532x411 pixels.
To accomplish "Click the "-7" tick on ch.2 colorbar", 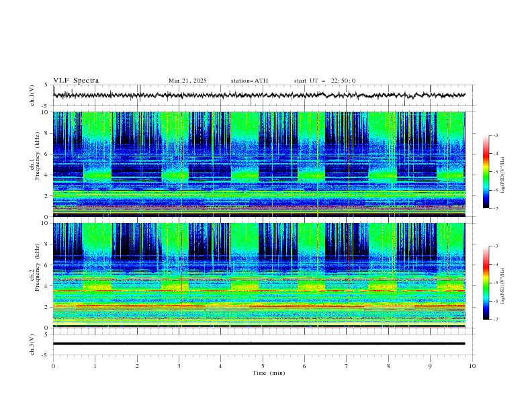I will pyautogui.click(x=495, y=320).
